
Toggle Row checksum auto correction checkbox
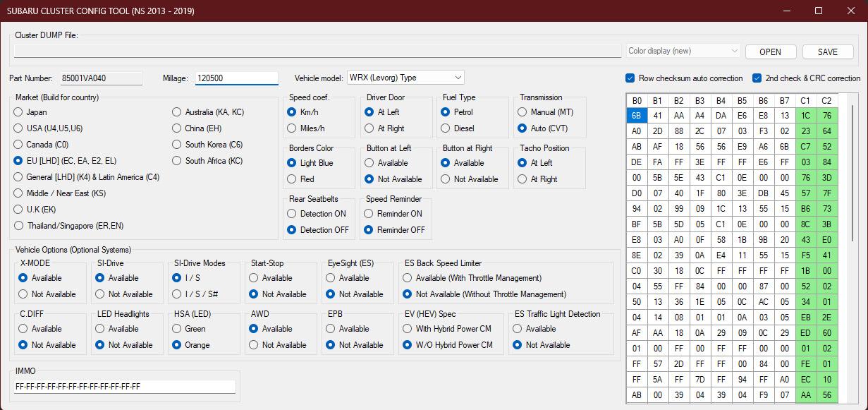pyautogui.click(x=630, y=78)
